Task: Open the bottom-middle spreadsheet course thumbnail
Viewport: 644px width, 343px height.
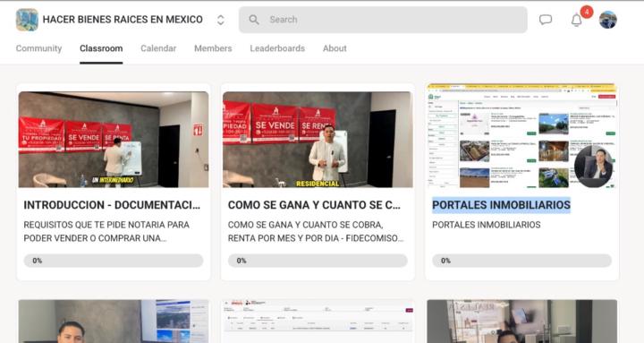Action: tap(318, 322)
